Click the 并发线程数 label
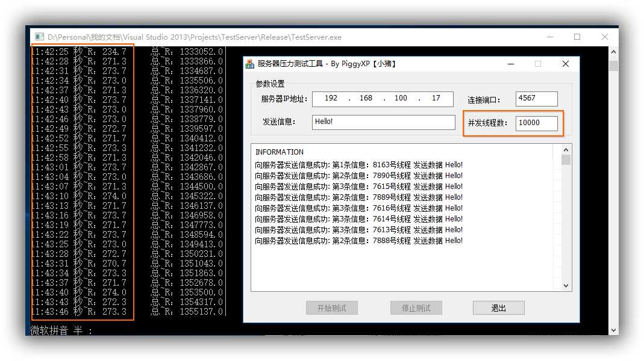The height and width of the screenshot is (361, 644). click(487, 123)
